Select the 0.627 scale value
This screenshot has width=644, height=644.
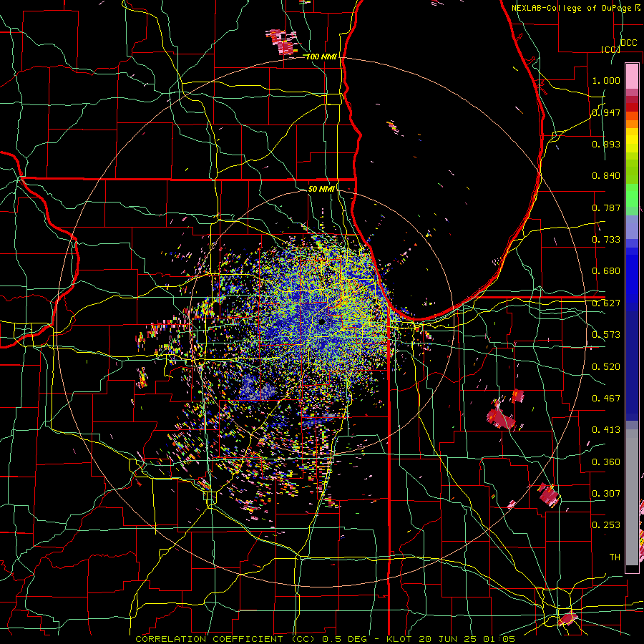pyautogui.click(x=606, y=303)
